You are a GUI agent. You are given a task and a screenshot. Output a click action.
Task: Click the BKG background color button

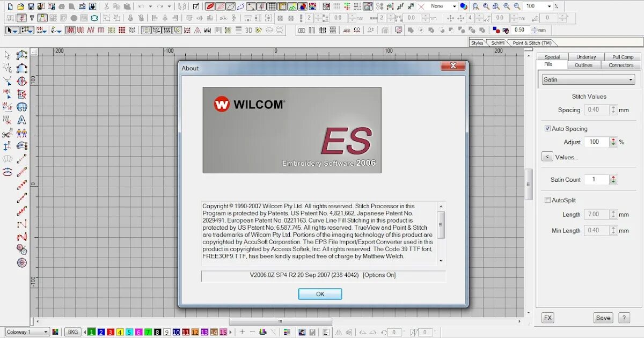73,332
